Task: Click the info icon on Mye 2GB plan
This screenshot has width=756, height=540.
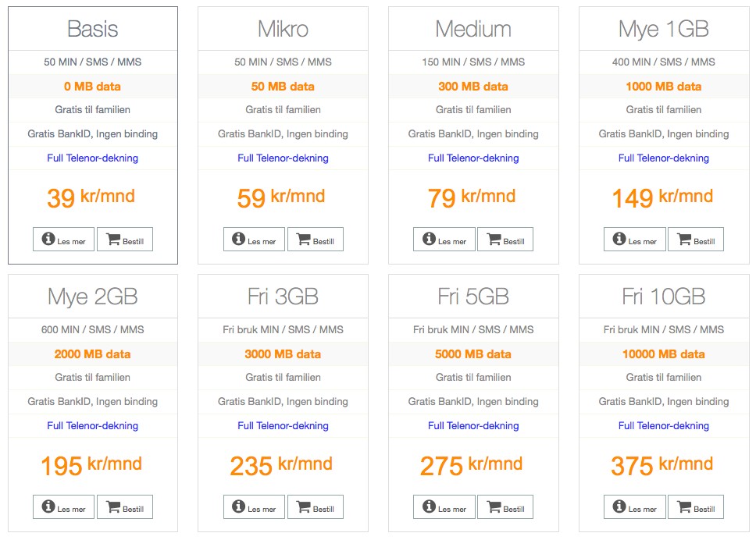Action: (x=48, y=506)
